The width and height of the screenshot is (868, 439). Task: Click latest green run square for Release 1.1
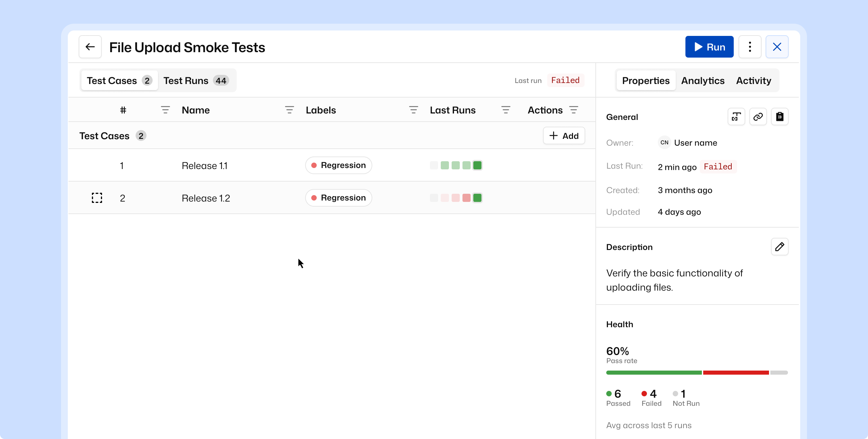[477, 165]
